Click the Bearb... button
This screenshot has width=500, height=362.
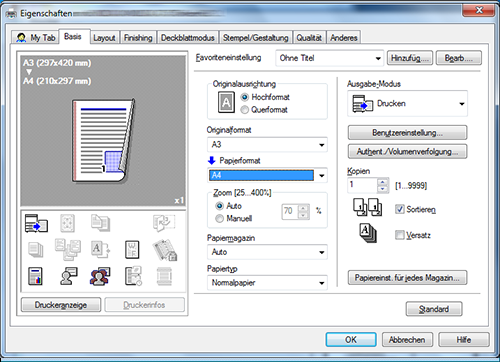point(458,58)
